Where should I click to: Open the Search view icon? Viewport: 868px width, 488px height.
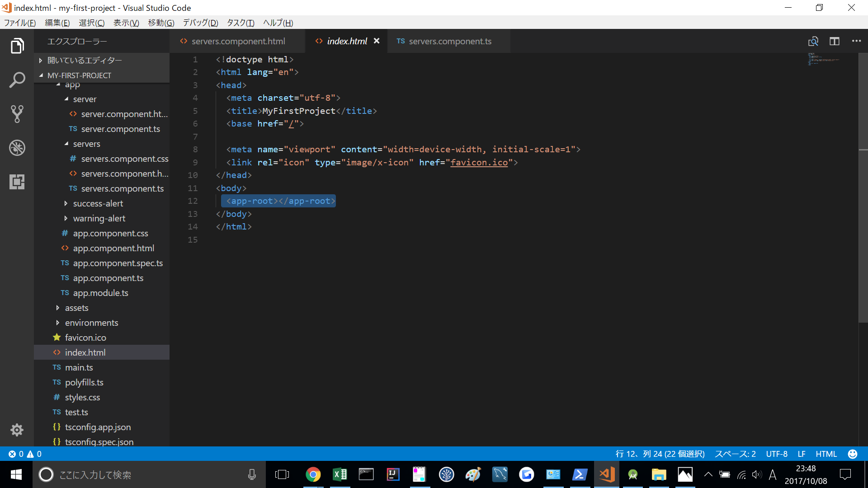(x=17, y=80)
